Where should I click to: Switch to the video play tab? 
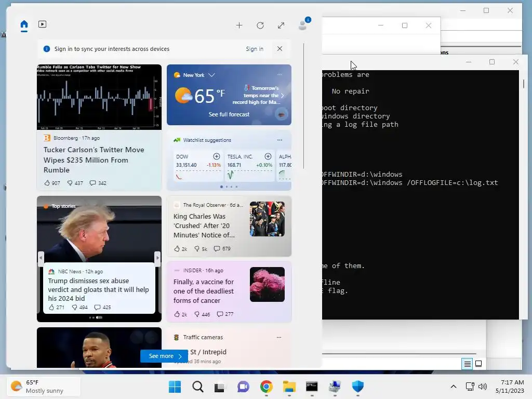pyautogui.click(x=43, y=24)
